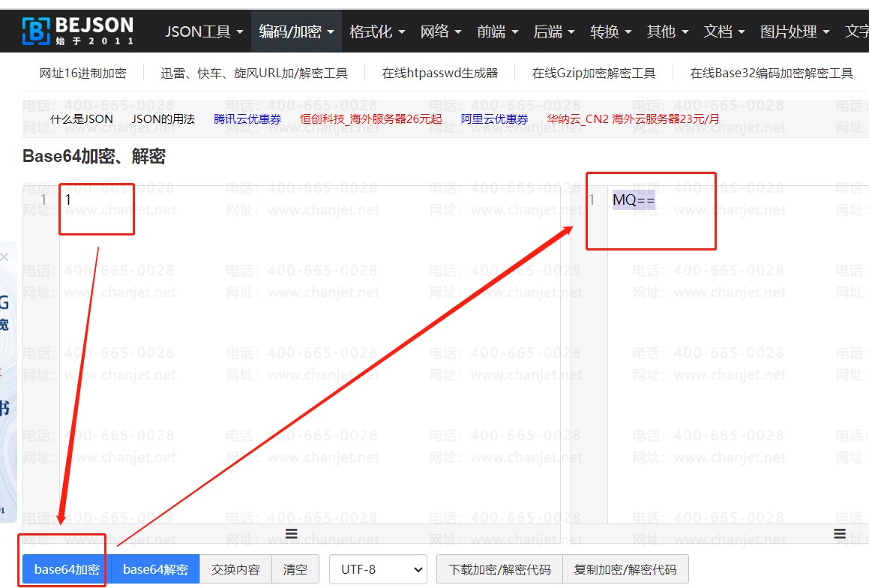Close the left side advertisement
Image resolution: width=869 pixels, height=588 pixels.
tap(4, 256)
